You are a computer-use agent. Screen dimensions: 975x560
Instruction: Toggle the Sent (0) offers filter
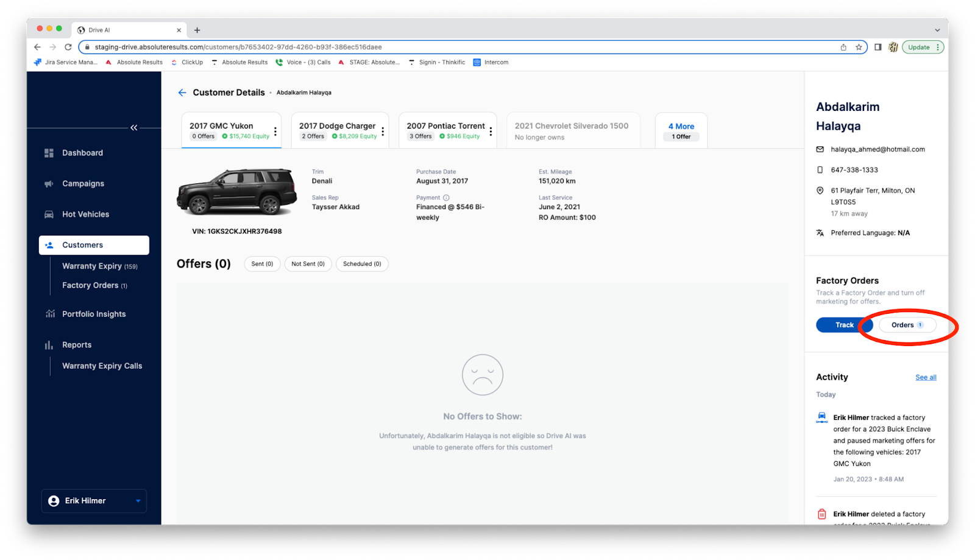click(262, 264)
